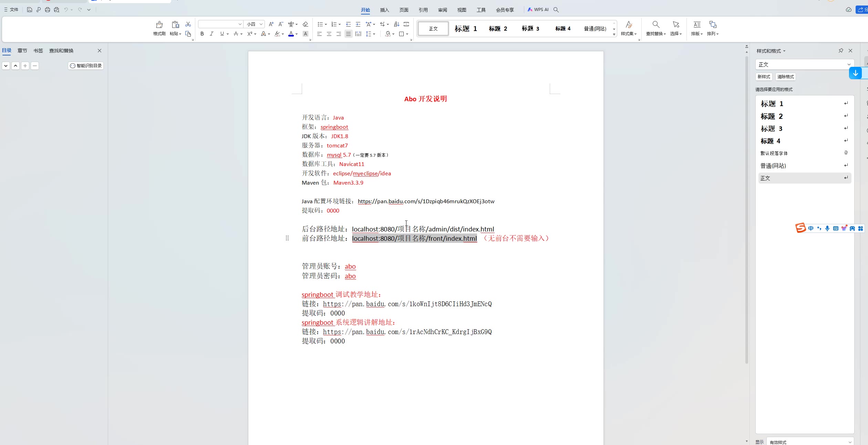Click the Clear Formatting eraser icon

305,24
